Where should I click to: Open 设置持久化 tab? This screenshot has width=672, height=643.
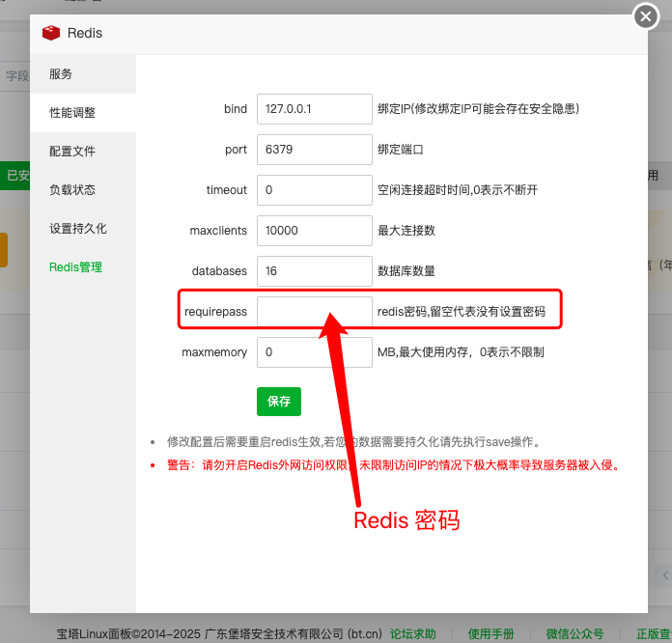(83, 229)
